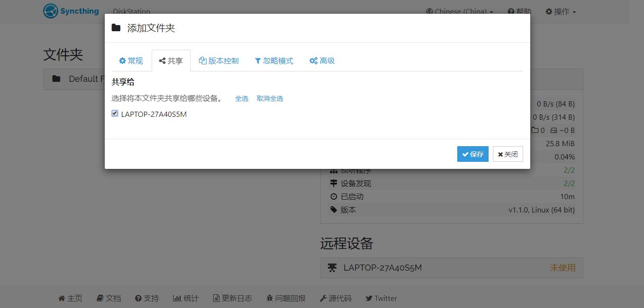Open the 操作 actions dropdown
Image resolution: width=644 pixels, height=308 pixels.
pos(561,11)
